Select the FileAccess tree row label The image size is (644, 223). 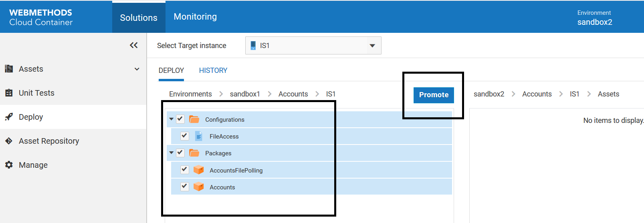click(224, 137)
